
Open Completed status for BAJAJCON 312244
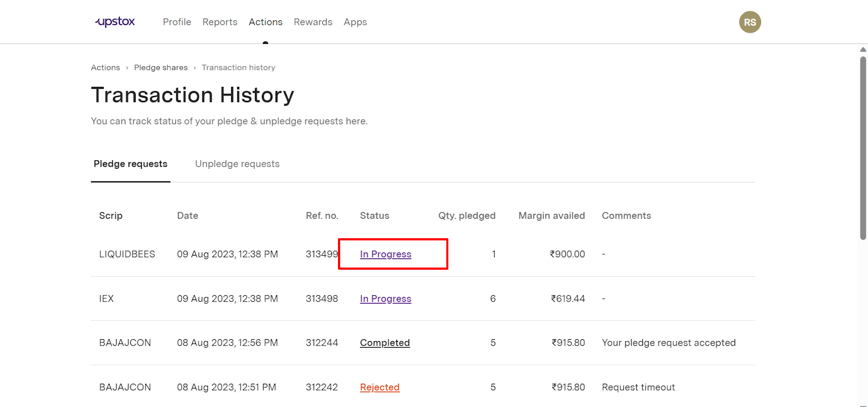[385, 342]
